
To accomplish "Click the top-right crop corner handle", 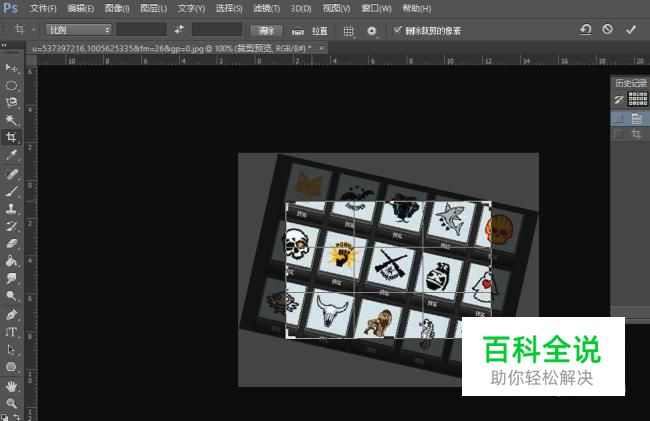I will pyautogui.click(x=491, y=203).
